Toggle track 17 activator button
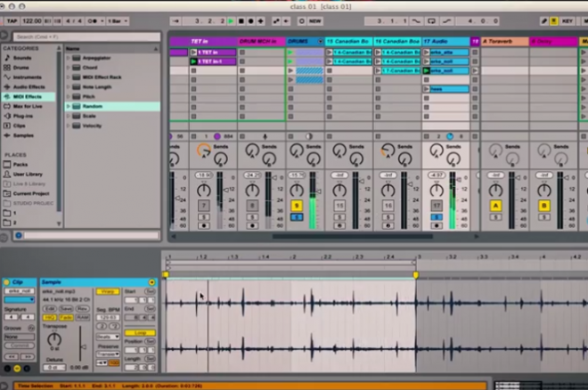The height and width of the screenshot is (390, 588). point(437,206)
